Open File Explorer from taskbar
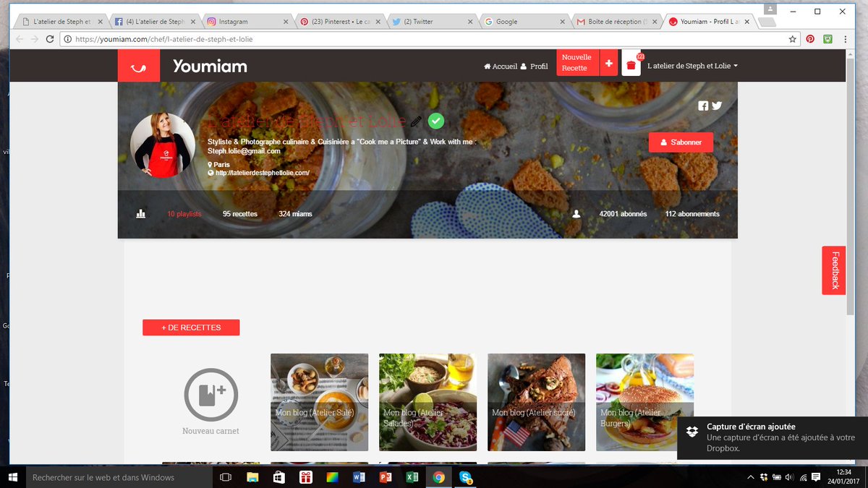868x488 pixels. pos(252,477)
